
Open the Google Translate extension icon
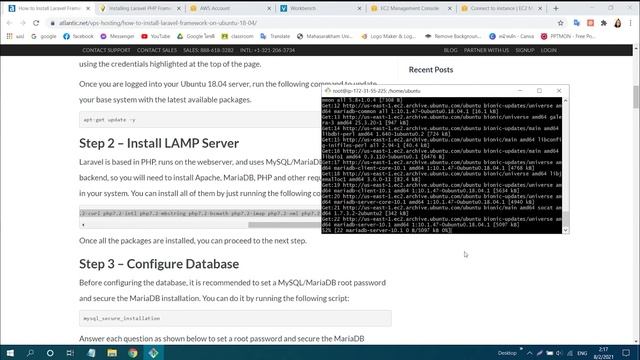click(x=577, y=23)
